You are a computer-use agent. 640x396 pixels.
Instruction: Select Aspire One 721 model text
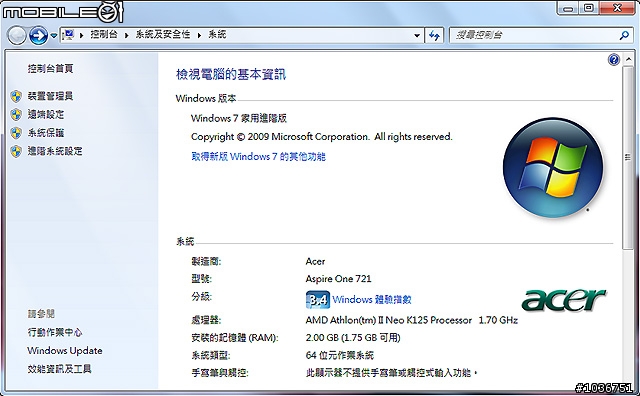point(338,279)
